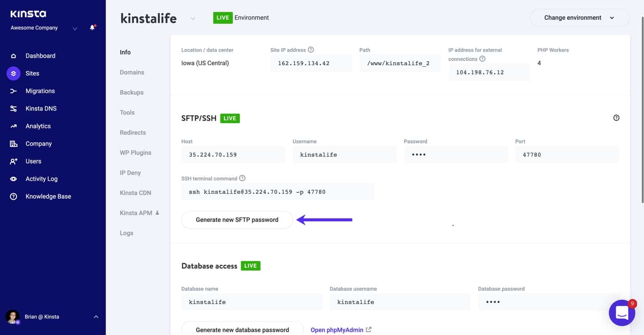The height and width of the screenshot is (335, 644).
Task: Click the Company building icon
Action: tap(13, 144)
